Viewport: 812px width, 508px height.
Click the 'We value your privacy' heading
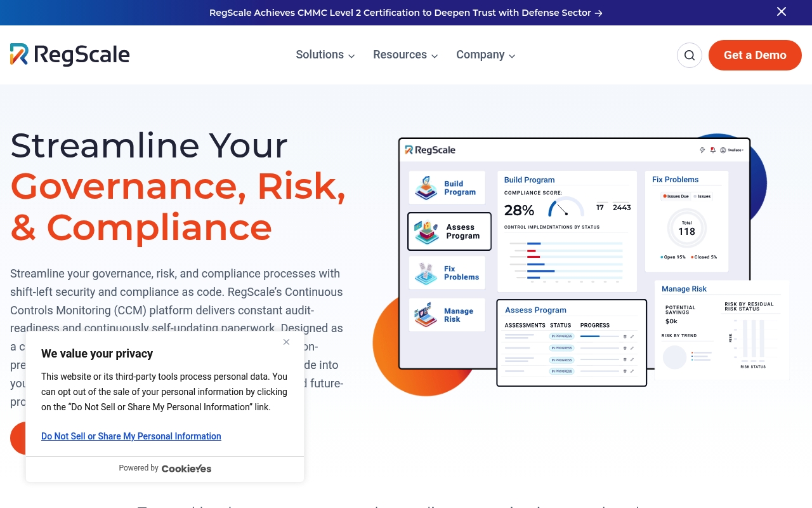pyautogui.click(x=97, y=354)
